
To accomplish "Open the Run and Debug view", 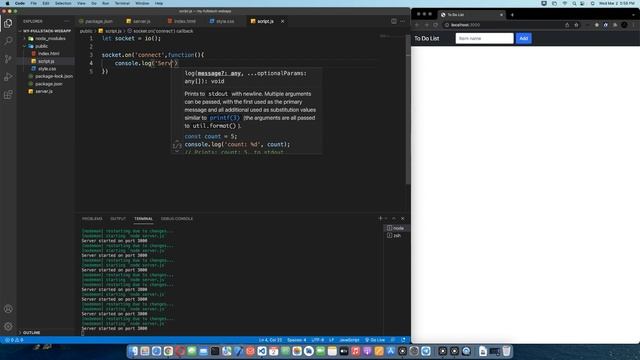I will (x=8, y=77).
